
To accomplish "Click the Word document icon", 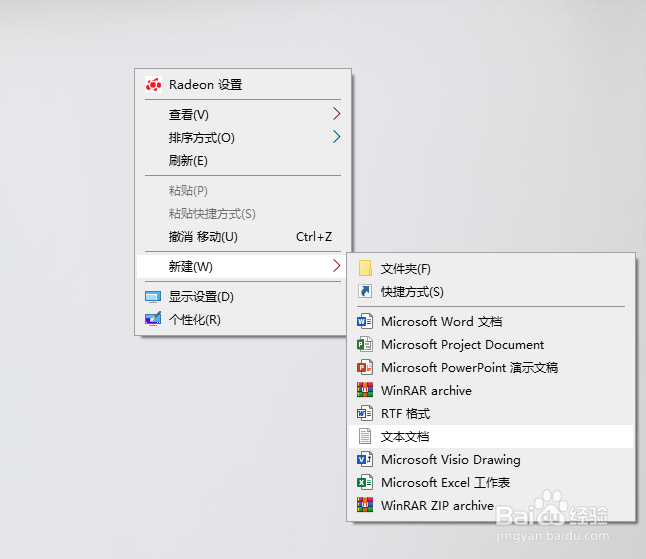I will (365, 321).
